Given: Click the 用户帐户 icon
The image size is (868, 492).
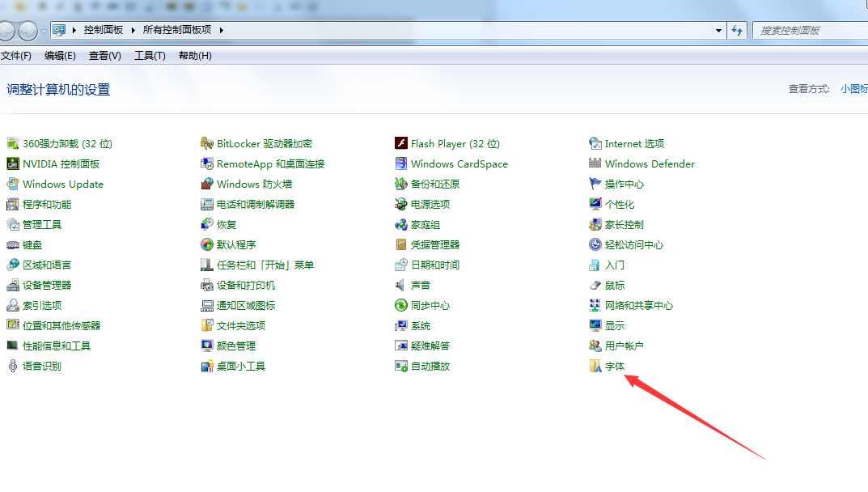Looking at the screenshot, I should tap(595, 346).
